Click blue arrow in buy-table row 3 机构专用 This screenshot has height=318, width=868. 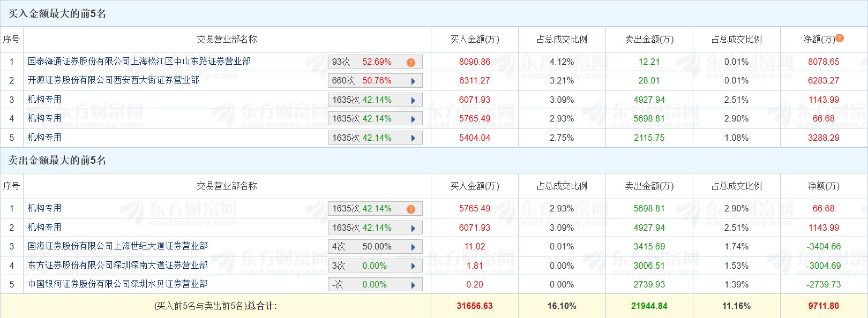point(413,101)
